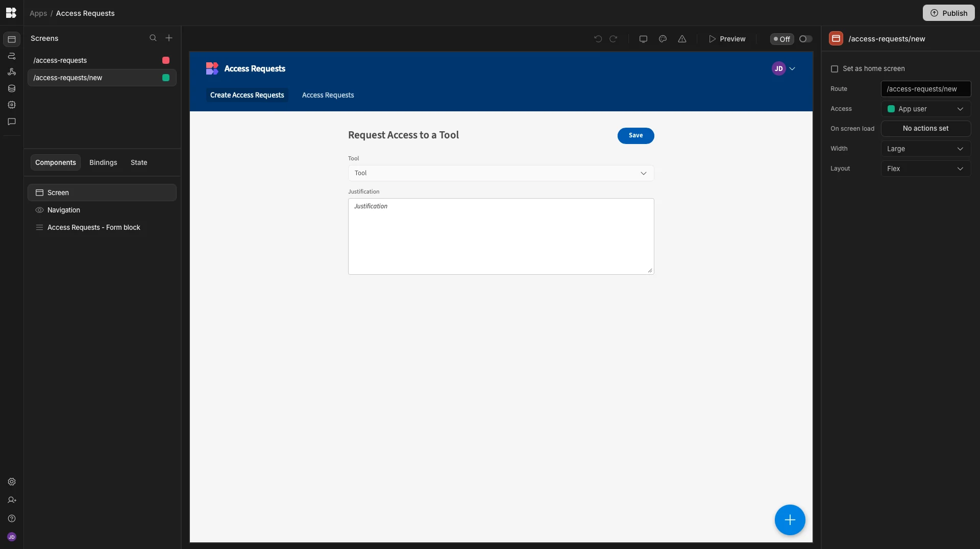Open the chip-shaped sidebar icon
980x549 pixels.
12,105
